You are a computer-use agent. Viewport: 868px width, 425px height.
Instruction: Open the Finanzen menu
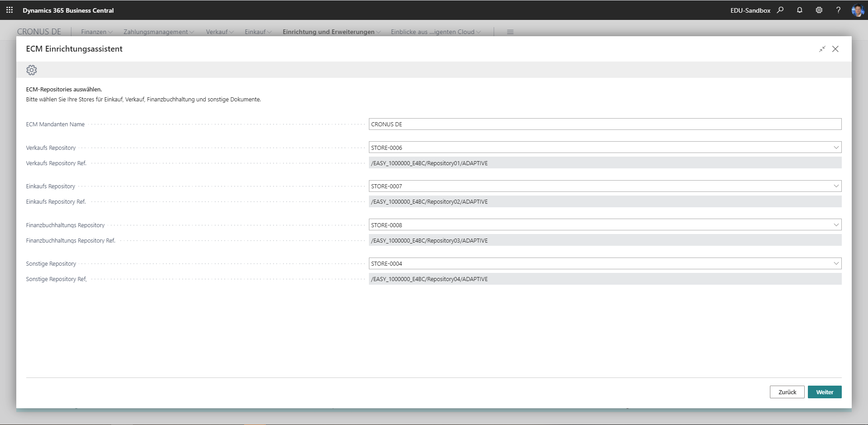tap(97, 32)
